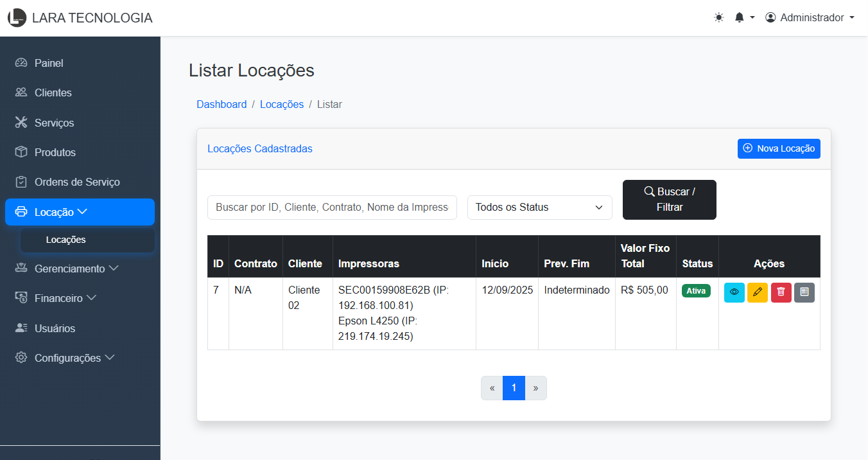Open the Administrador user dropdown
Viewport: 868px width, 460px height.
(x=809, y=18)
